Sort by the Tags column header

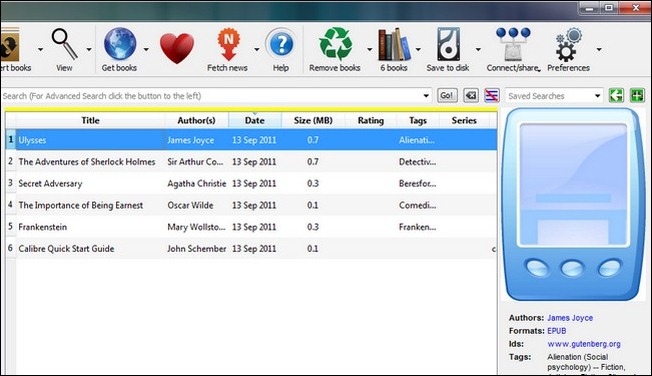[418, 120]
